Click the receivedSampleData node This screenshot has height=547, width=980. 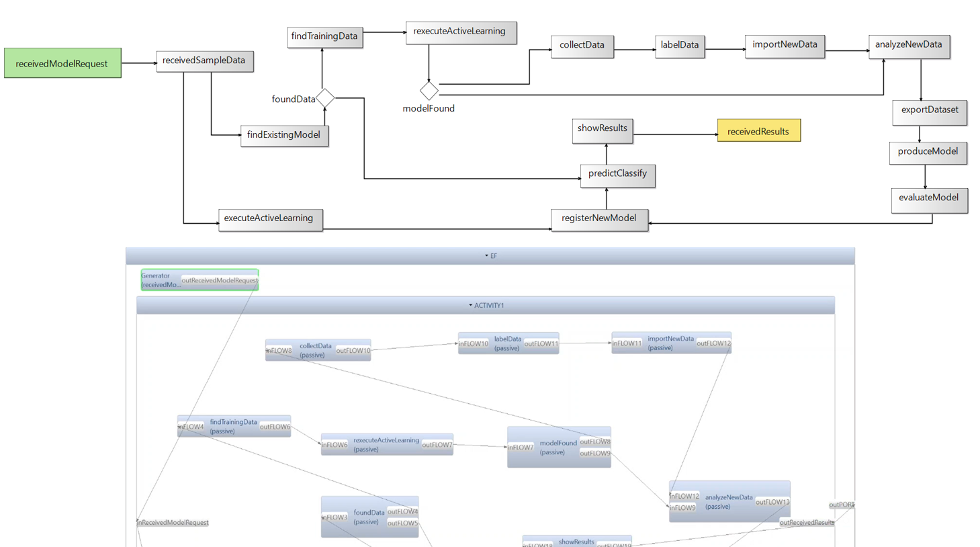point(204,60)
